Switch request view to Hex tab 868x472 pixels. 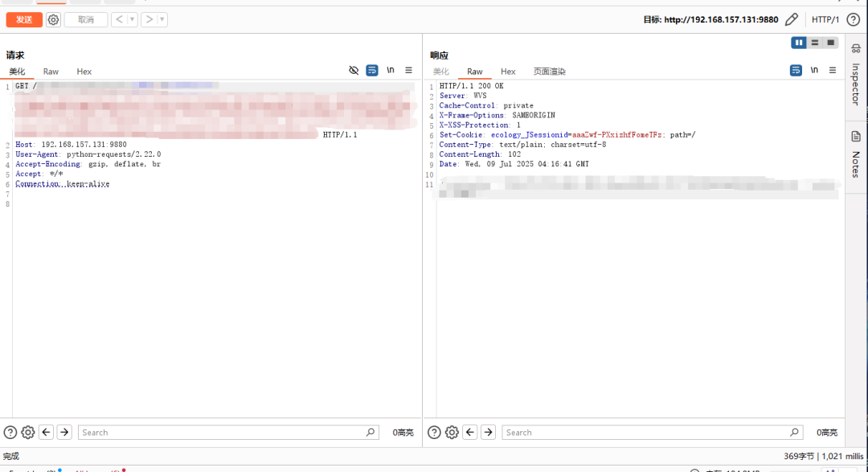coord(84,72)
